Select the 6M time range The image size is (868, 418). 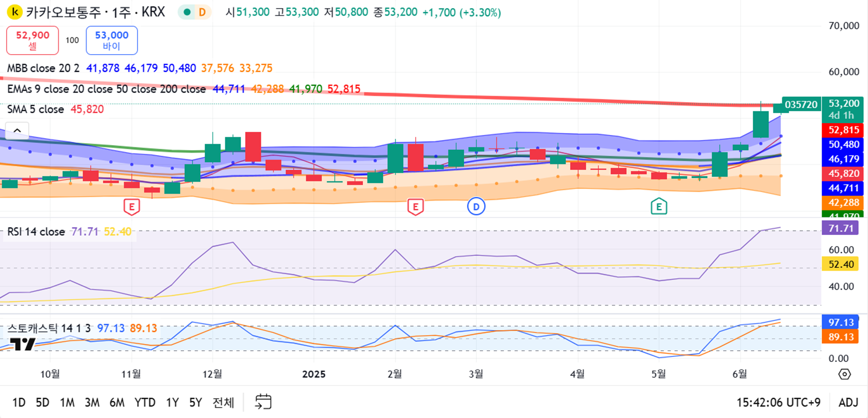pyautogui.click(x=117, y=402)
